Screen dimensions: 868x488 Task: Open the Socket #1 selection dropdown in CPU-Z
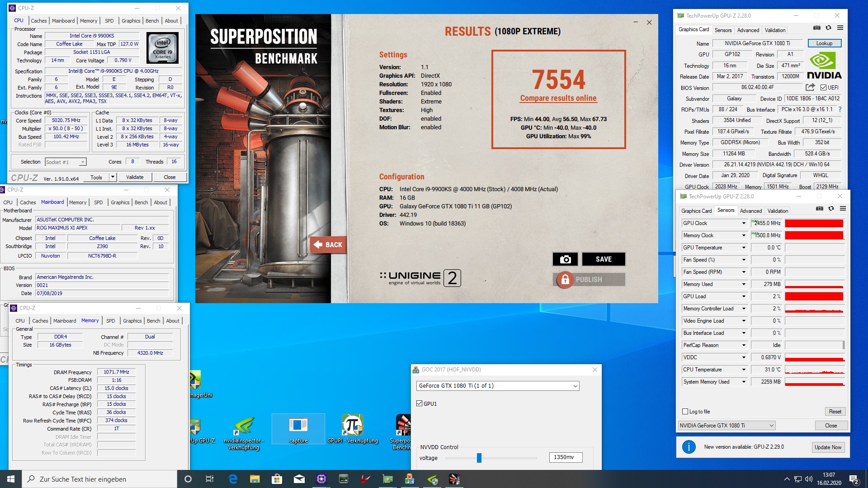(x=66, y=162)
